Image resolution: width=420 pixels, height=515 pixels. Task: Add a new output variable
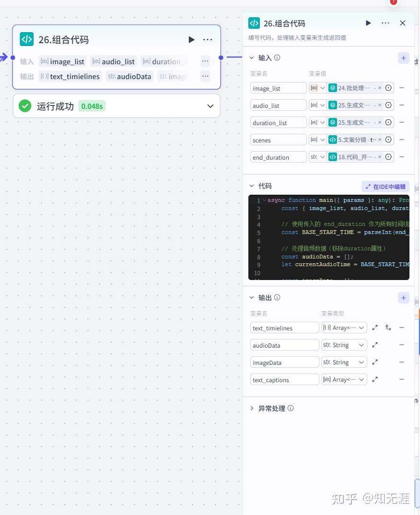click(x=403, y=298)
